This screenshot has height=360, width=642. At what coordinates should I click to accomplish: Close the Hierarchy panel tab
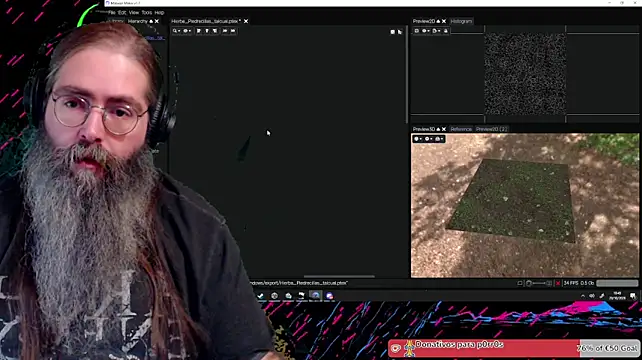click(157, 21)
